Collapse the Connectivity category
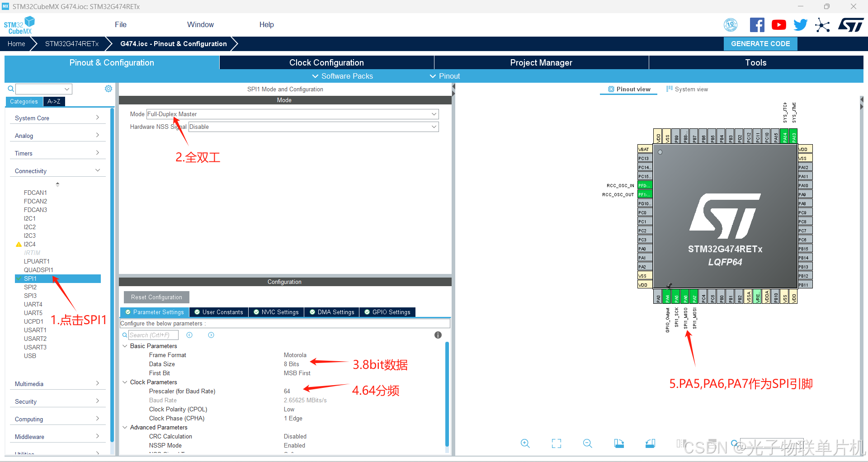The width and height of the screenshot is (868, 462). 57,171
